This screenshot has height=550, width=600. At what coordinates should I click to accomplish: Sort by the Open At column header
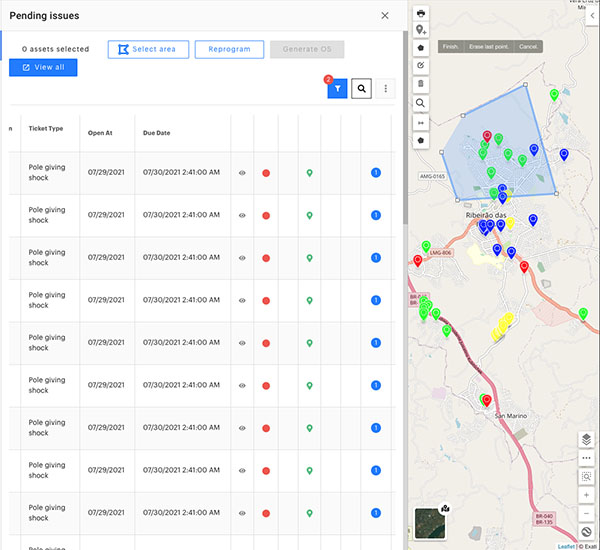pos(100,133)
